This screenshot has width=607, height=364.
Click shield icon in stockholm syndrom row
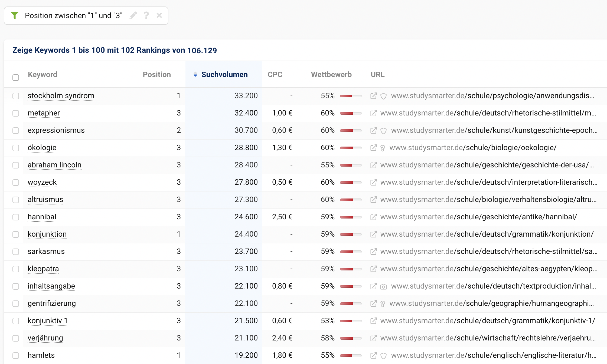(384, 96)
